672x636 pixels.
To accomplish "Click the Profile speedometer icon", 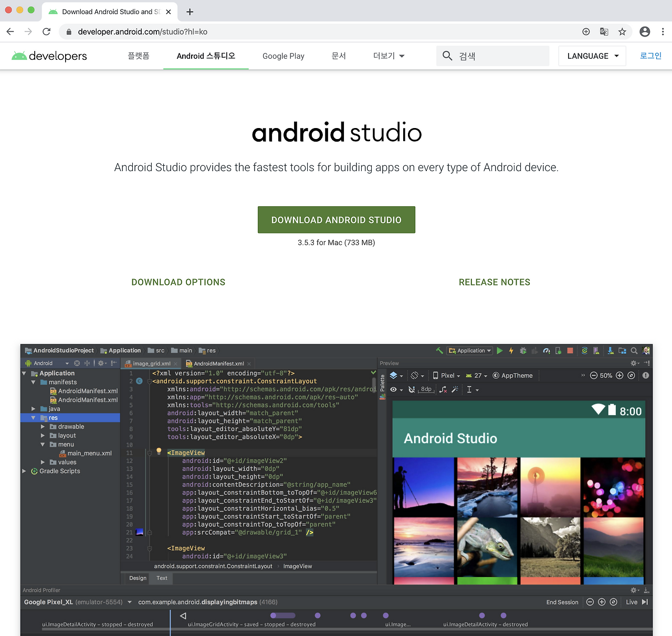I will (x=547, y=351).
